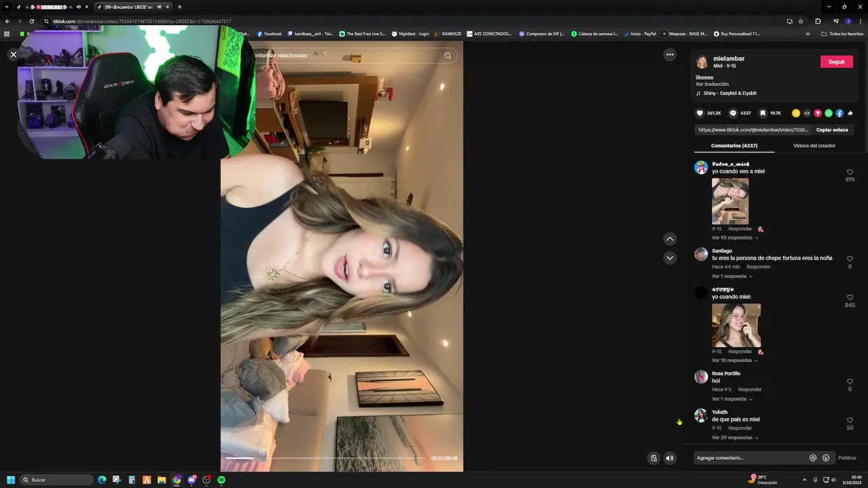
Task: Share using the red circular icon
Action: point(818,113)
